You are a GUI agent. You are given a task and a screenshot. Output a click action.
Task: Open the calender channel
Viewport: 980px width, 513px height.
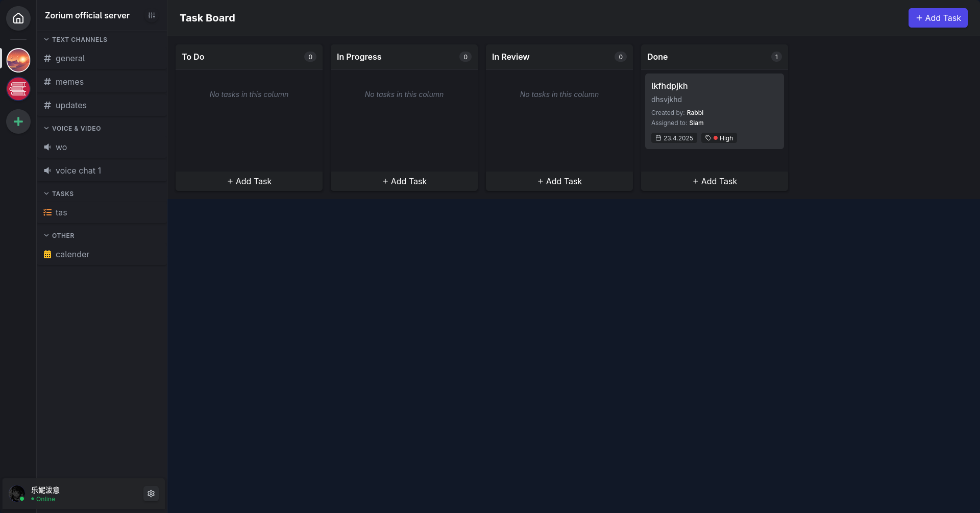(72, 254)
